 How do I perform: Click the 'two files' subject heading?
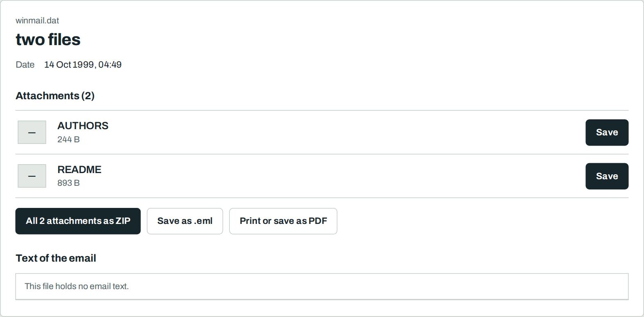48,39
